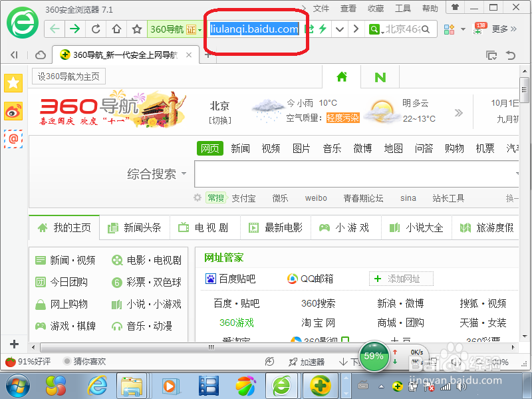
Task: Click the green 360 search engine icon
Action: (374, 29)
